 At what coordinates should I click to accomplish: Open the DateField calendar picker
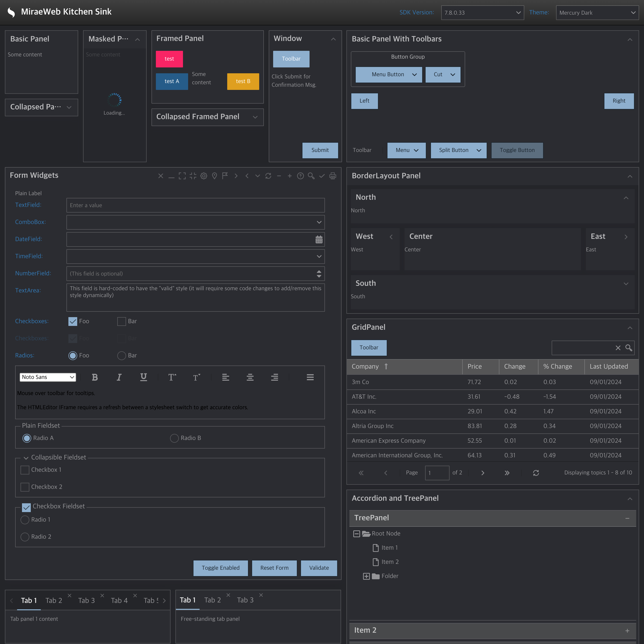[319, 239]
